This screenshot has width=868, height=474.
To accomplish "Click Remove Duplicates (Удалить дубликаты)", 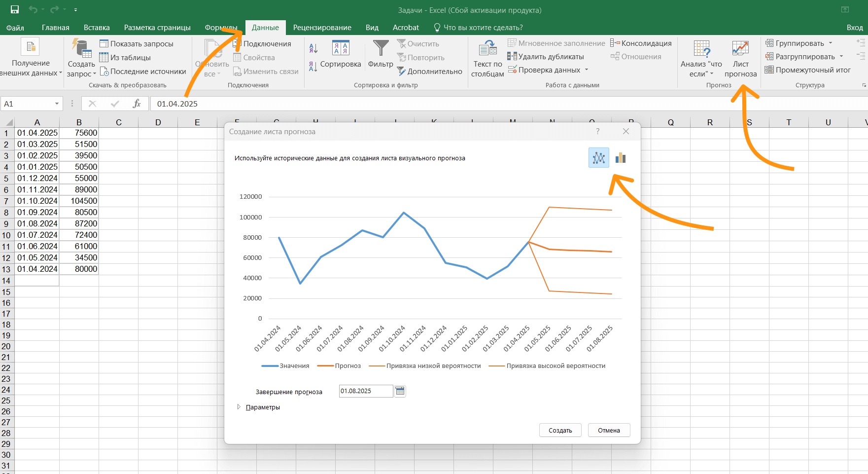I will pos(546,56).
